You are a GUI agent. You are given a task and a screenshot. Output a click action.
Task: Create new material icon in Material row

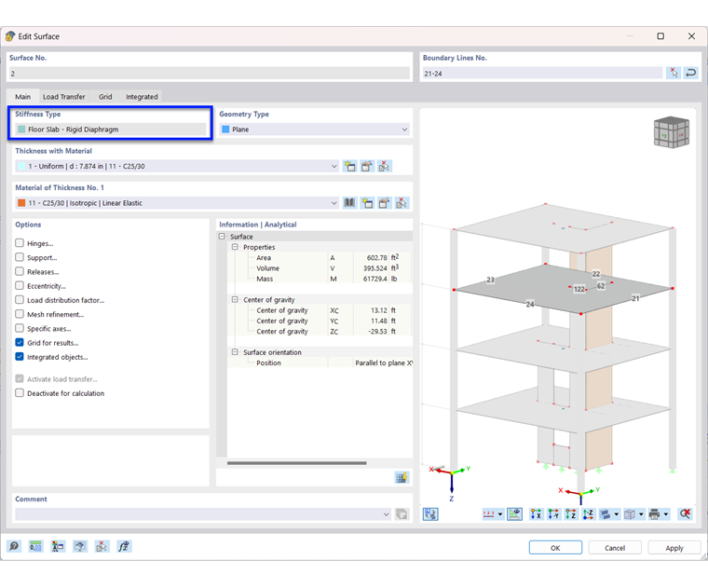(367, 203)
